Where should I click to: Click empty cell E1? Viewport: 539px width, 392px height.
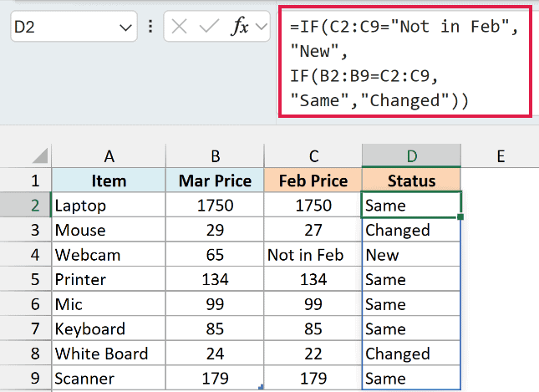pyautogui.click(x=501, y=181)
